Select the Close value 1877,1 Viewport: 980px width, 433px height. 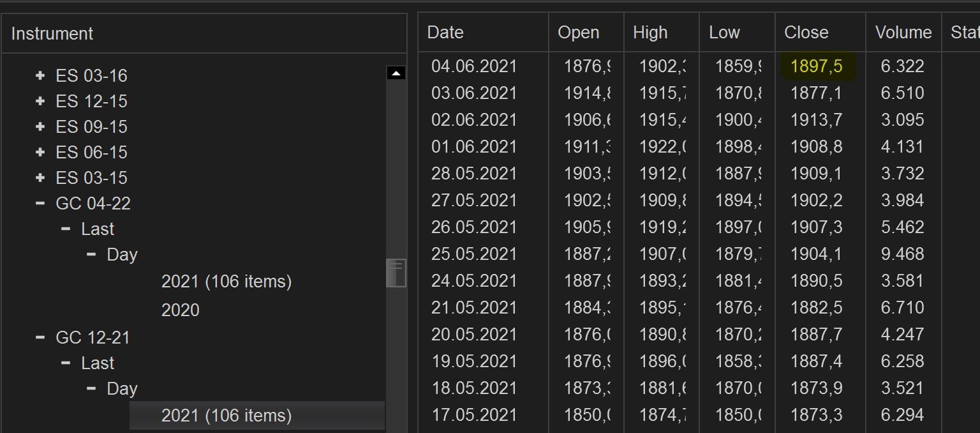pos(817,93)
